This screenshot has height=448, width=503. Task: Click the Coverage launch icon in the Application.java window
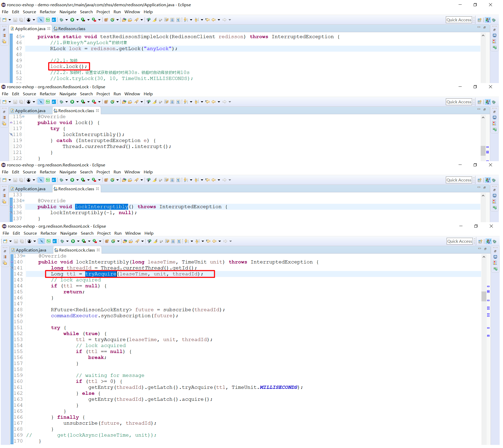(83, 20)
